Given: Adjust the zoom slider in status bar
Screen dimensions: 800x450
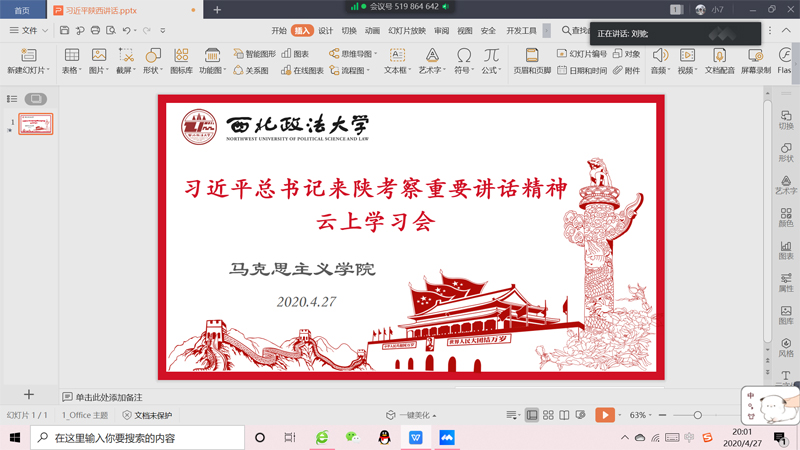Looking at the screenshot, I should click(x=697, y=415).
